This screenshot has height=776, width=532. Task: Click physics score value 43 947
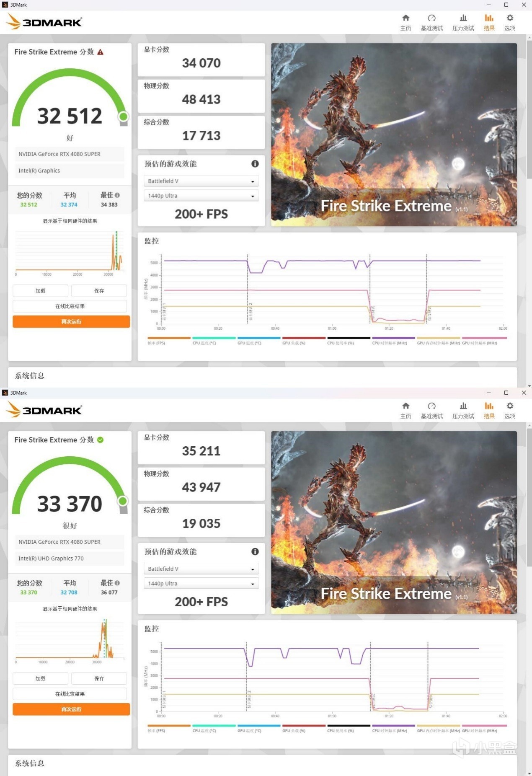[201, 487]
